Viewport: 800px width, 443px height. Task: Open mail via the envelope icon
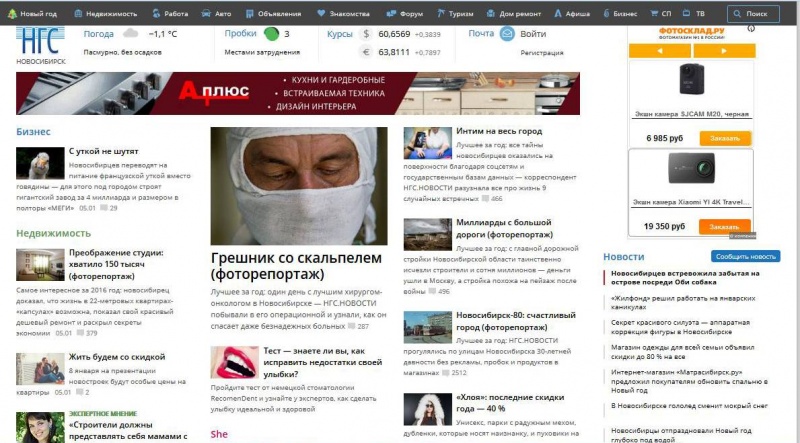pos(506,34)
